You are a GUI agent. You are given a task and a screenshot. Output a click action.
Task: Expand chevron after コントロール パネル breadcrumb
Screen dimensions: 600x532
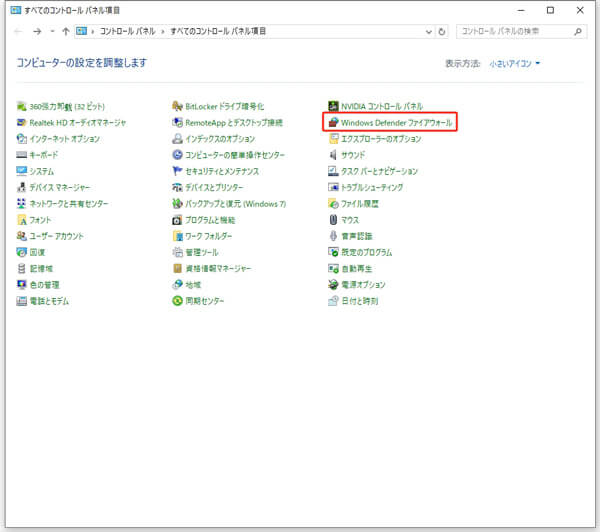click(163, 31)
